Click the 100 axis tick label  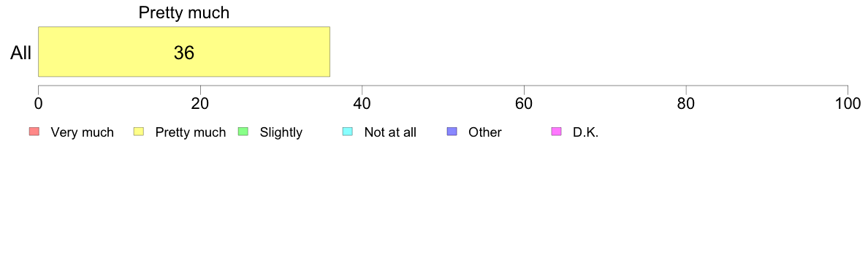click(848, 104)
